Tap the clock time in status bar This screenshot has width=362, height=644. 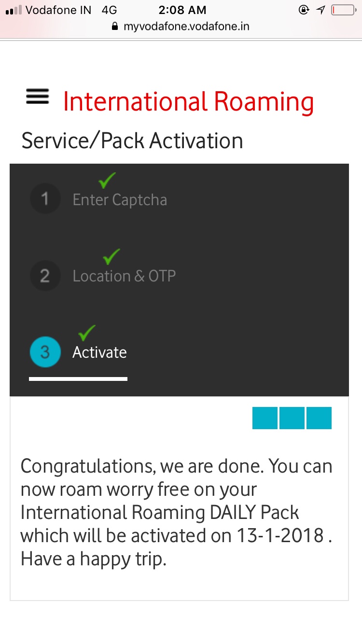pyautogui.click(x=182, y=10)
